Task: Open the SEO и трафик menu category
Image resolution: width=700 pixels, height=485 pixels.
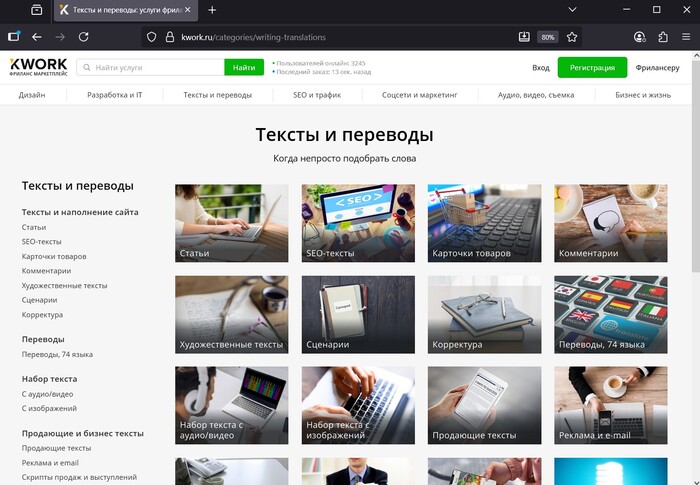Action: click(x=317, y=95)
